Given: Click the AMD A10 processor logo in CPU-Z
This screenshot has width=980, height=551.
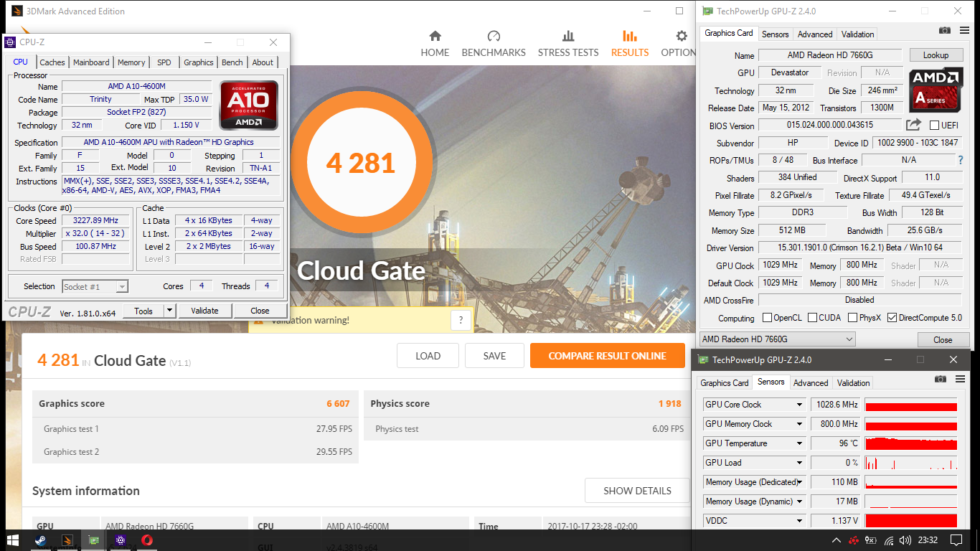Looking at the screenshot, I should pyautogui.click(x=248, y=105).
